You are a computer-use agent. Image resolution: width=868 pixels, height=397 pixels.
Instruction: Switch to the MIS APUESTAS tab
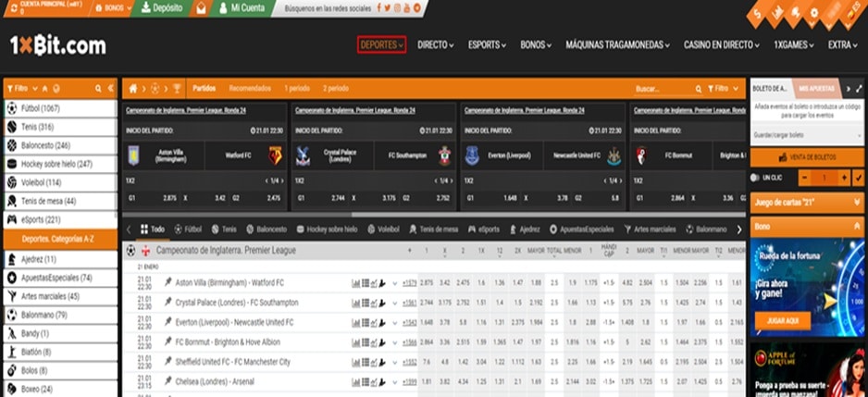pos(816,89)
